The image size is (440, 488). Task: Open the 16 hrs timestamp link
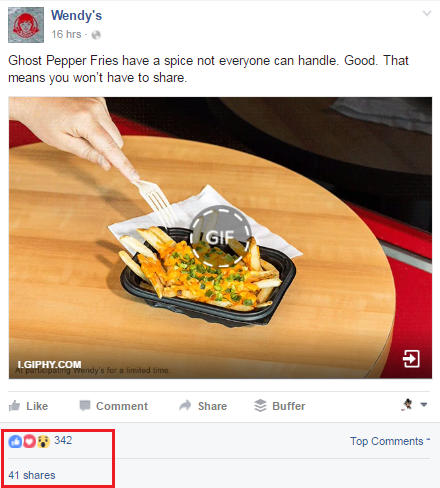pos(66,34)
